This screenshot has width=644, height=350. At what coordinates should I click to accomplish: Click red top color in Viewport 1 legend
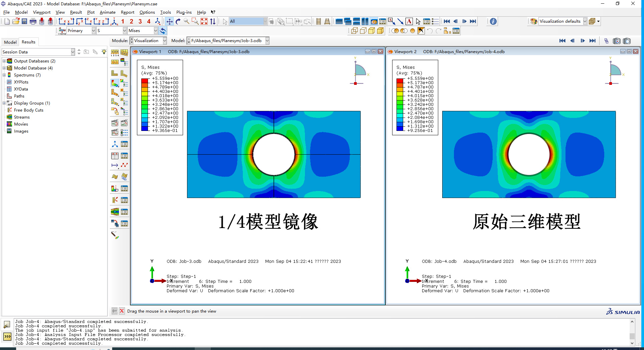[x=145, y=80]
